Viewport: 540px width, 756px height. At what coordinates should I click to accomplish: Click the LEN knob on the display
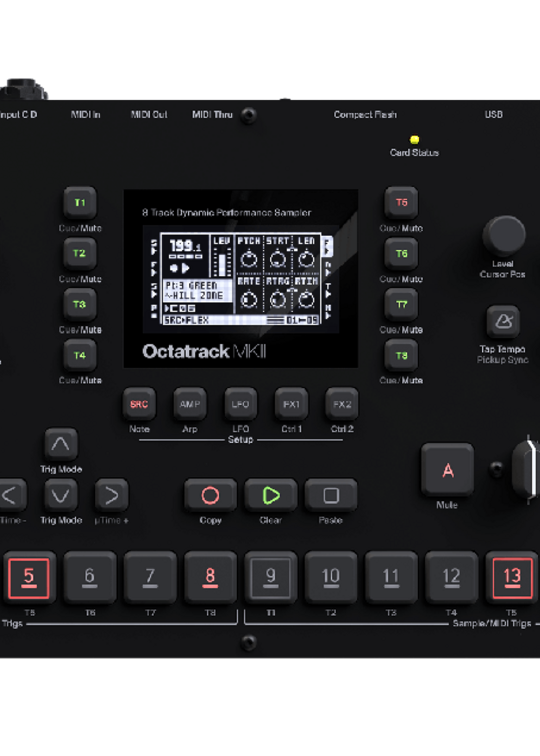pyautogui.click(x=306, y=259)
